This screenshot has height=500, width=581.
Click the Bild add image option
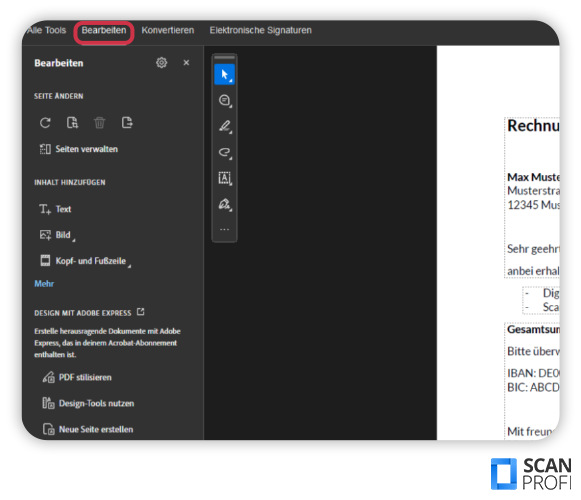(57, 235)
